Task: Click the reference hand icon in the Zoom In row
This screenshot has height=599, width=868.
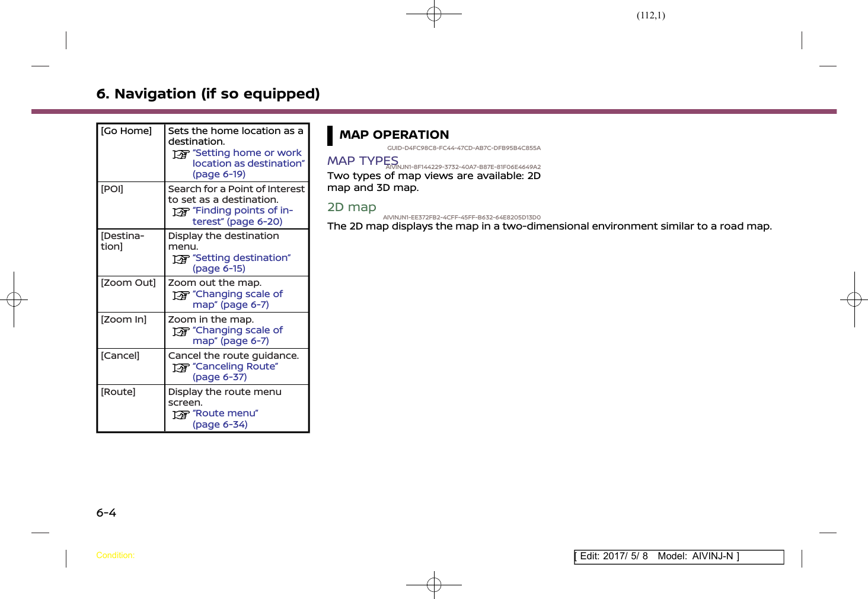Action: 181,332
